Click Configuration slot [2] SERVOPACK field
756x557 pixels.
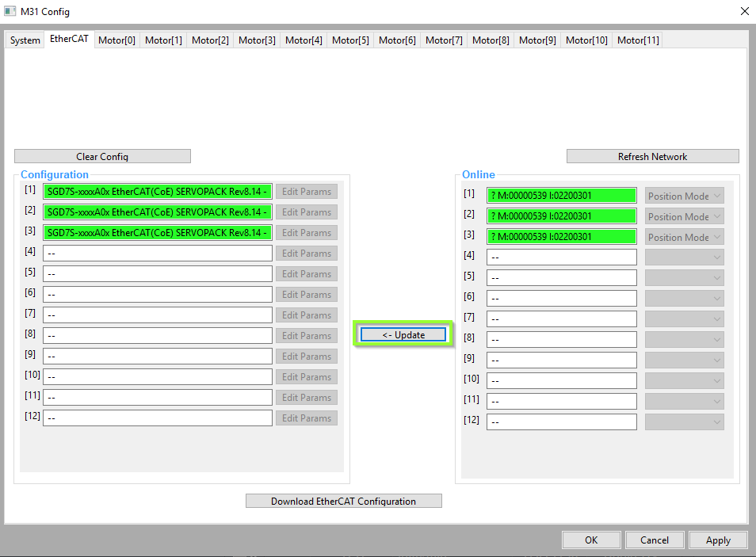pyautogui.click(x=158, y=212)
